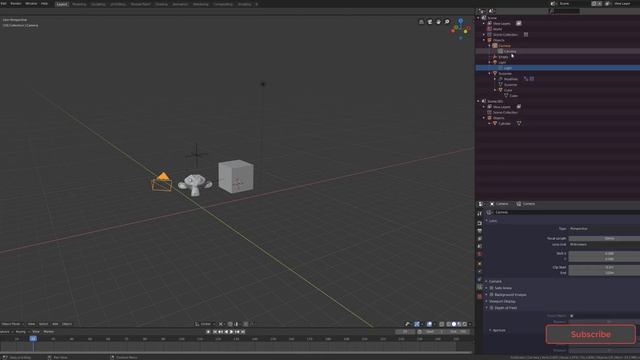
Task: Open object type visibility icon in viewport header
Action: pyautogui.click(x=407, y=324)
